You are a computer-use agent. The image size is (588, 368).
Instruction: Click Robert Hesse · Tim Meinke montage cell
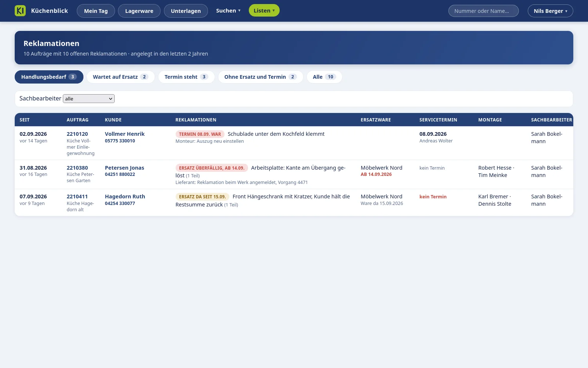pos(496,171)
